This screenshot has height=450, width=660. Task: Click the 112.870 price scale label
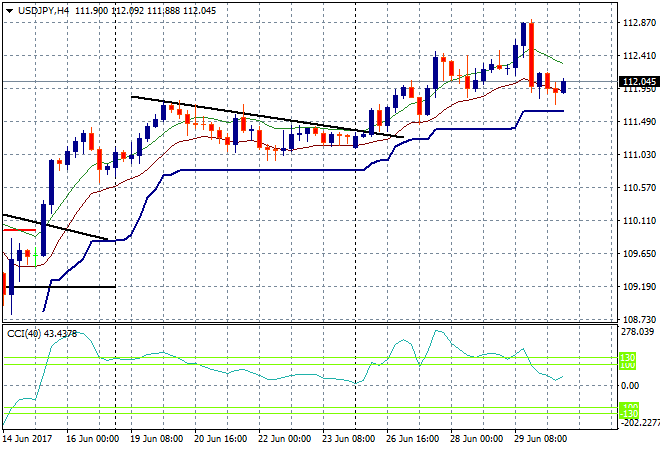tap(639, 23)
